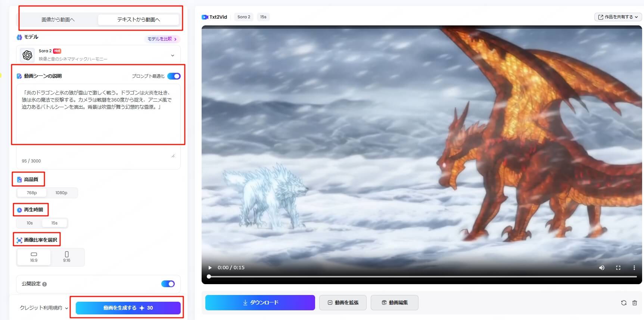644x320 pixels.
Task: Click the 95 / 3000 character counter
Action: tap(31, 161)
